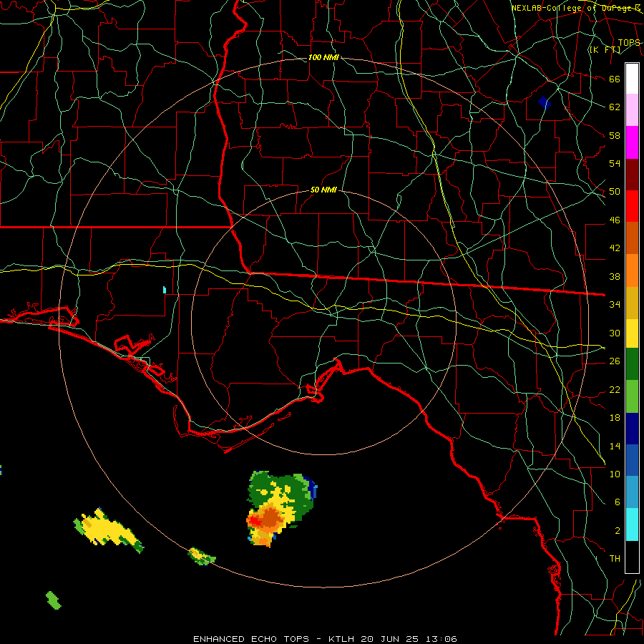Screen dimensions: 644x644
Task: Click legend value "18"
Action: 615,418
